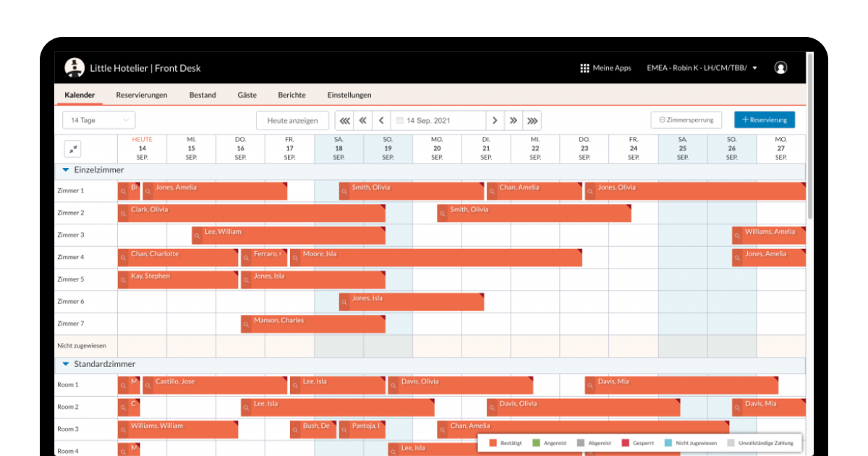Click the Heute anzeigen button

pyautogui.click(x=292, y=120)
